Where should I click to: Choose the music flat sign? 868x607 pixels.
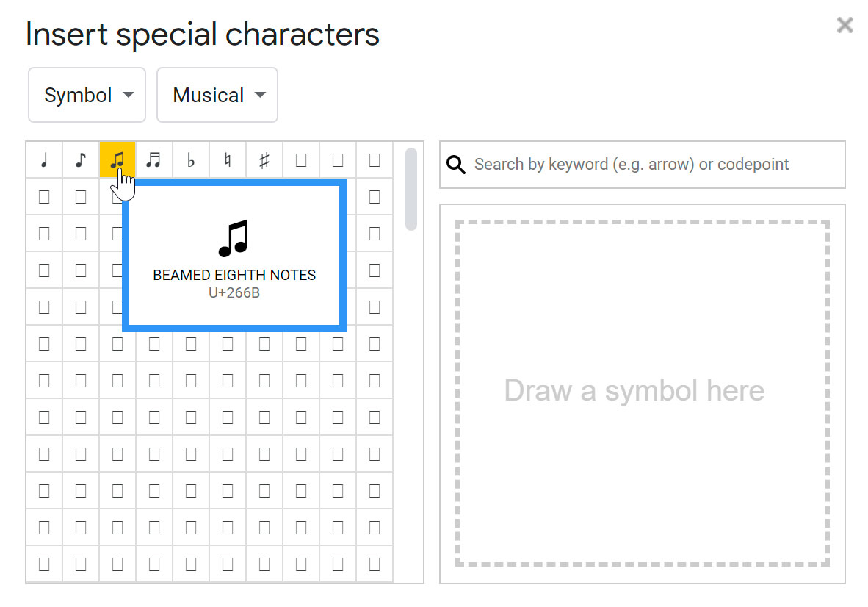(x=191, y=159)
